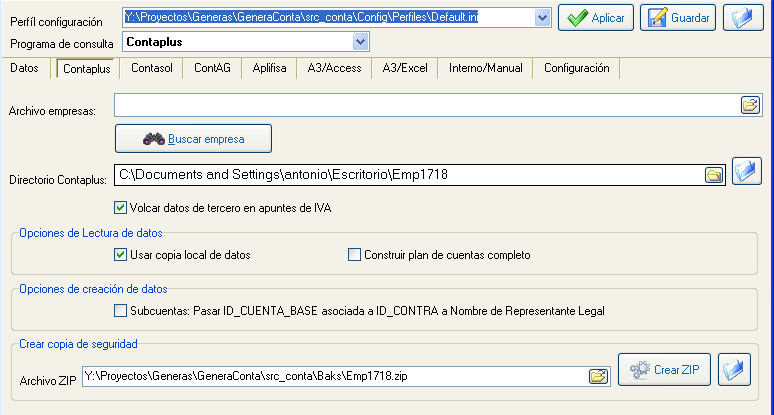Select the Contaplus tab
This screenshot has width=774, height=415.
coord(86,69)
